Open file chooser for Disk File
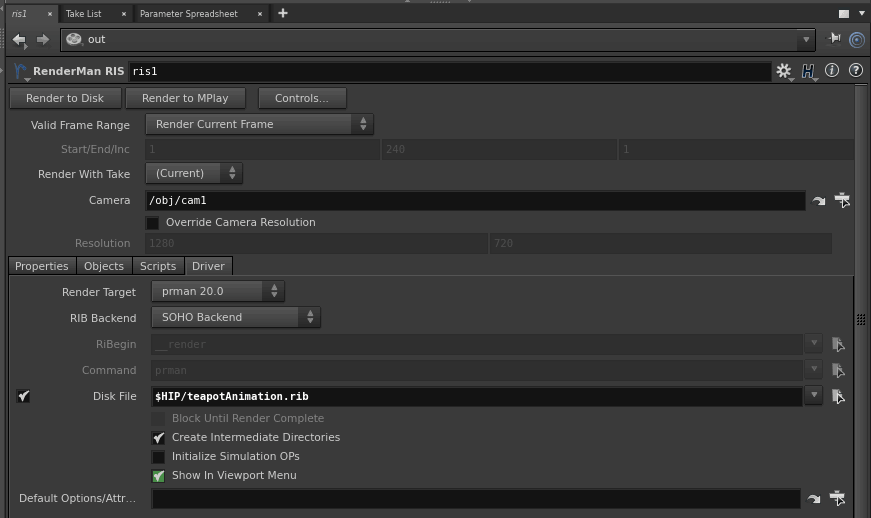 (838, 396)
